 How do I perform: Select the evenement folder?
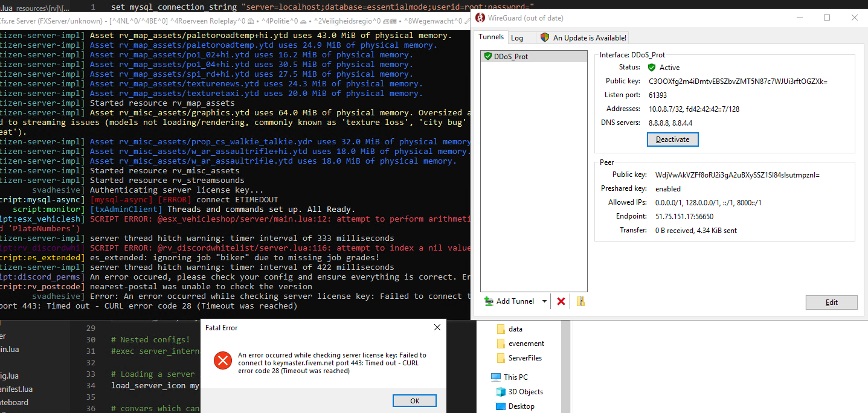tap(526, 344)
